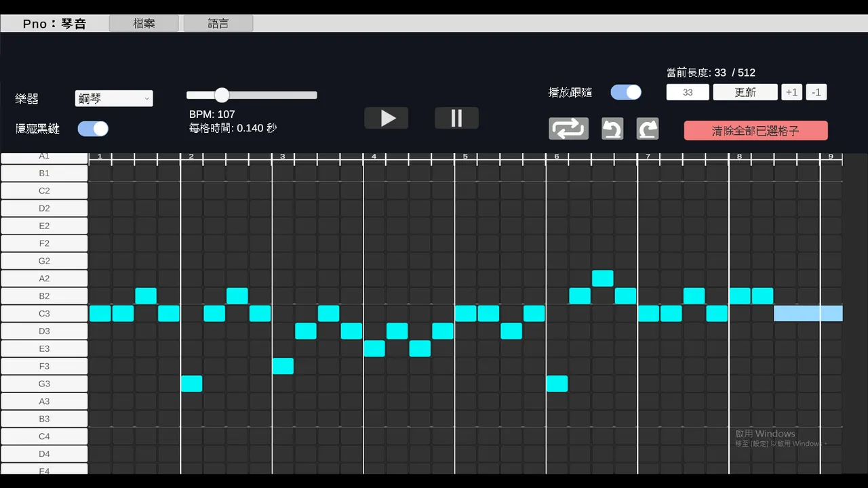
Task: Click the G3 piano key
Action: [44, 384]
